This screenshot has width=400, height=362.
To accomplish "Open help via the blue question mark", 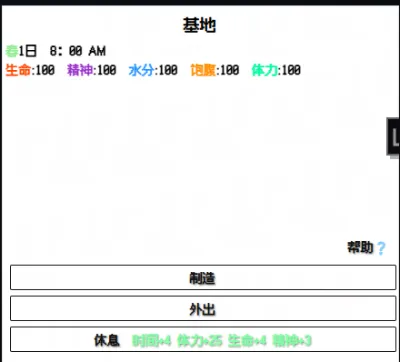I will coord(381,248).
